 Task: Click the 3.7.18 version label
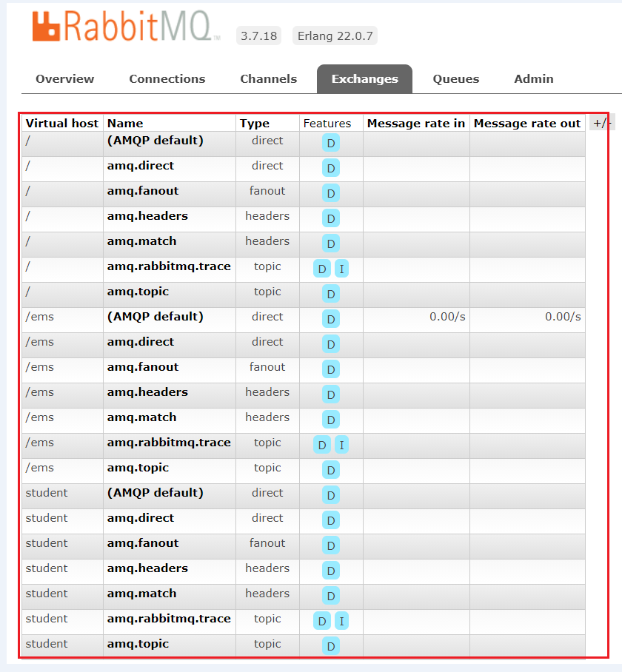point(258,36)
